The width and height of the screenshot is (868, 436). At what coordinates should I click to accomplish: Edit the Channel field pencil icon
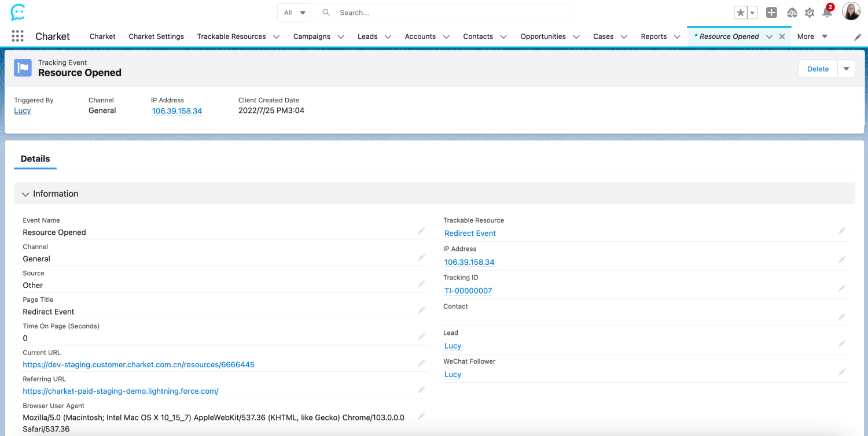(x=421, y=257)
